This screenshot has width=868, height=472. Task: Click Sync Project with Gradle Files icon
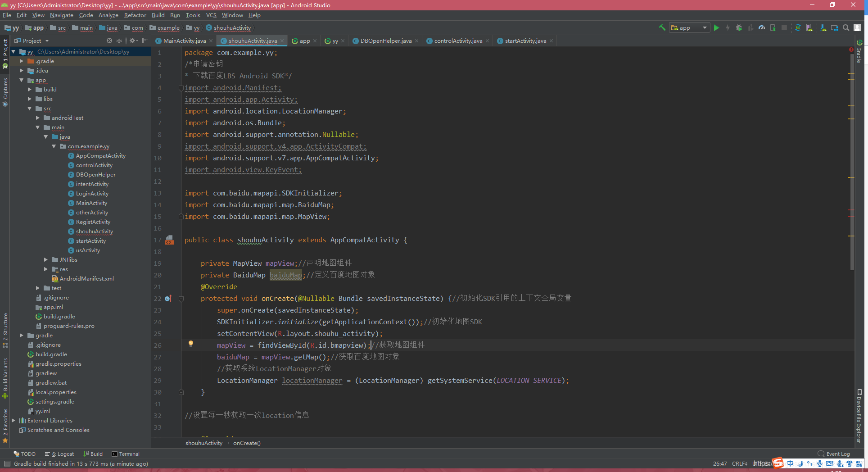798,27
